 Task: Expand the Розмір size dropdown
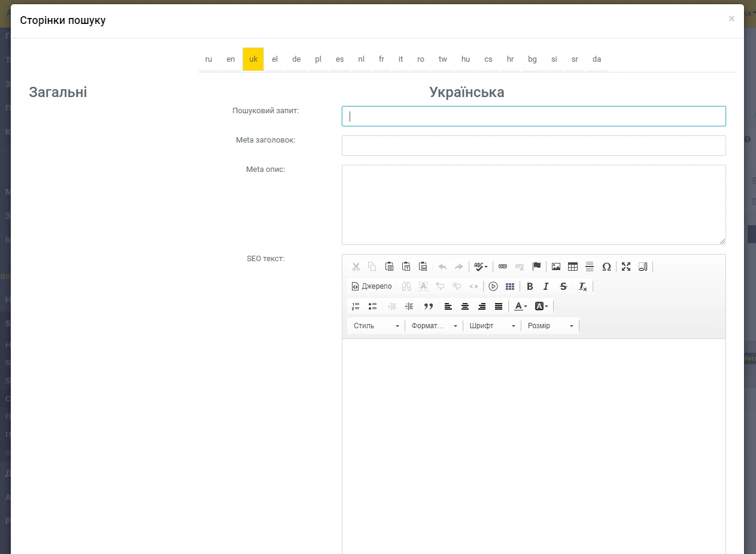tap(550, 326)
